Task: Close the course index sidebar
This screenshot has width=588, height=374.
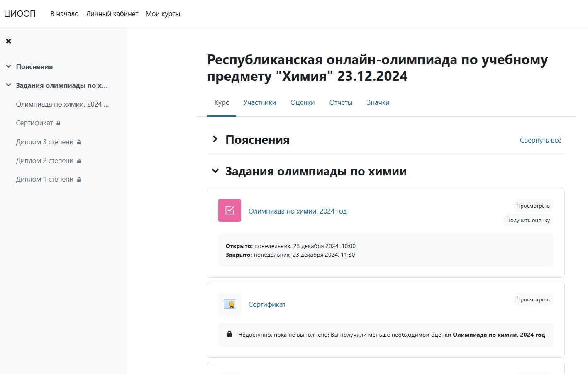Action: [x=8, y=41]
